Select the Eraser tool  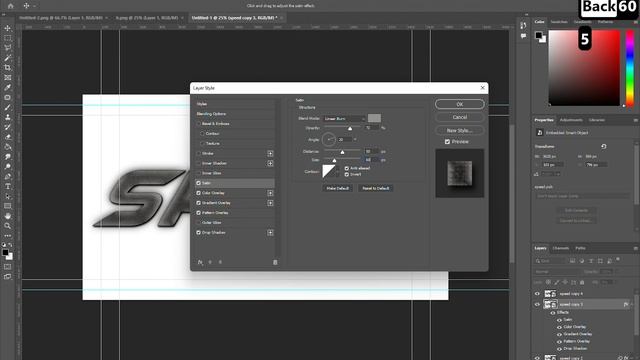7,137
